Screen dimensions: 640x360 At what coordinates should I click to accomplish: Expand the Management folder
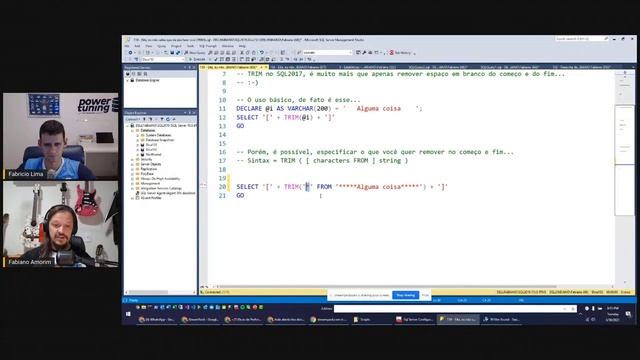[x=133, y=184]
